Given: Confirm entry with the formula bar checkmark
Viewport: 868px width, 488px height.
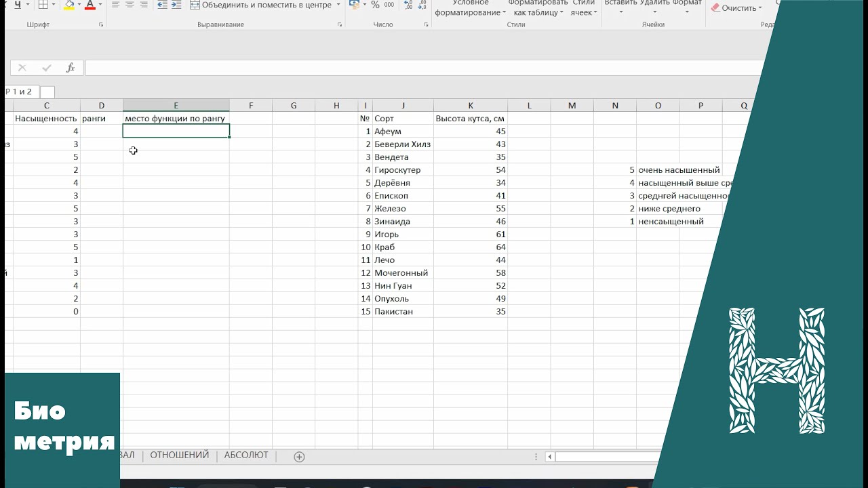Looking at the screenshot, I should (x=46, y=68).
